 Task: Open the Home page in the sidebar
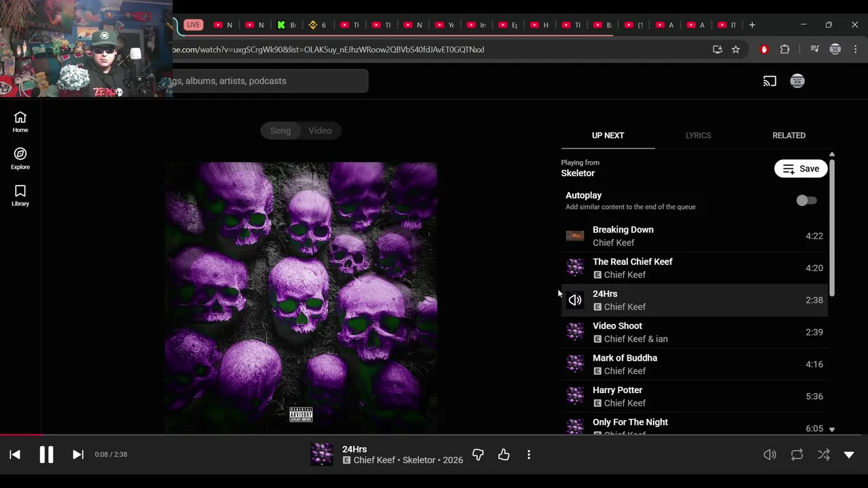click(20, 122)
